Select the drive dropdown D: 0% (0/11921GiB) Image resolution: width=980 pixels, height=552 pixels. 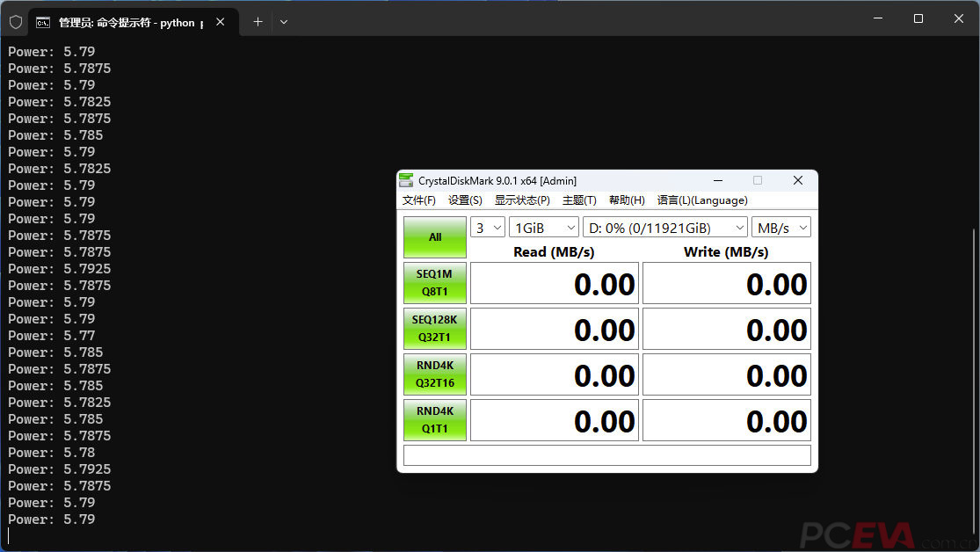(x=665, y=228)
